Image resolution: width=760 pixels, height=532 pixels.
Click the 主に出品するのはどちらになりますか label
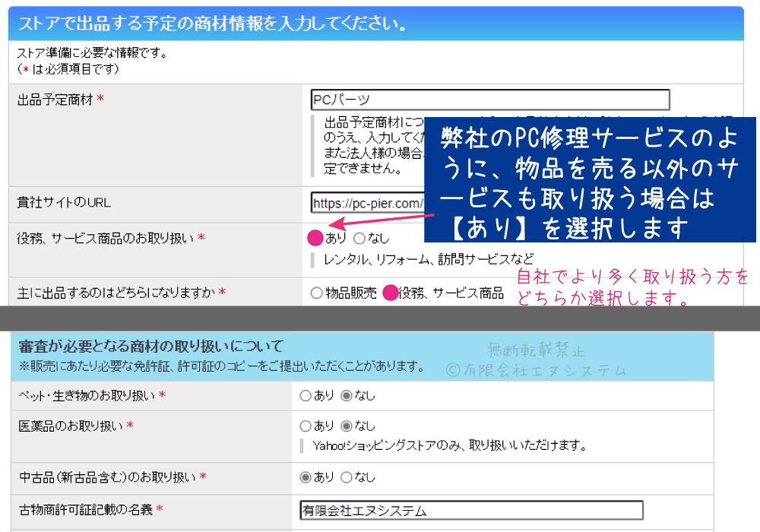(x=116, y=293)
